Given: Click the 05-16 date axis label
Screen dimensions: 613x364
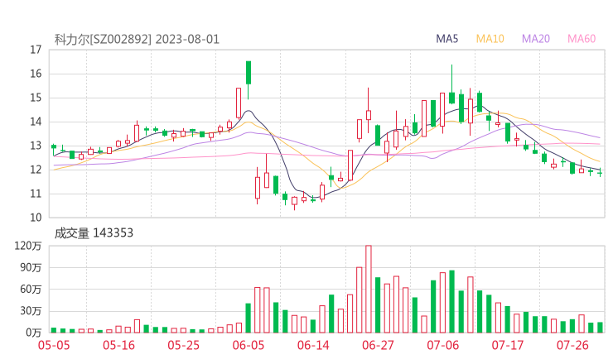Looking at the screenshot, I should (x=118, y=345).
